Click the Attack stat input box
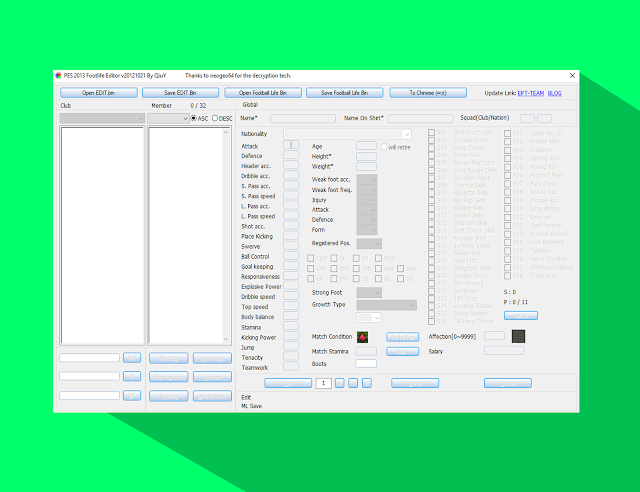The width and height of the screenshot is (640, 492). (291, 145)
